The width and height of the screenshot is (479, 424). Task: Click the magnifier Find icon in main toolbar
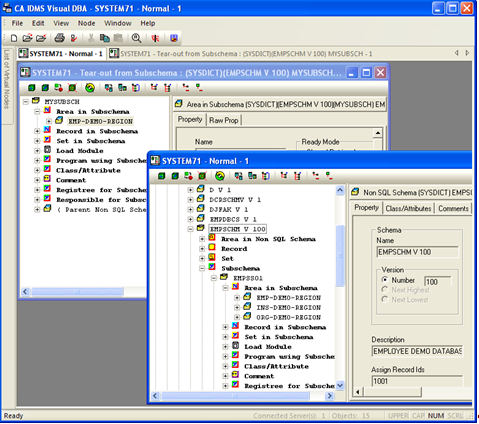point(136,38)
